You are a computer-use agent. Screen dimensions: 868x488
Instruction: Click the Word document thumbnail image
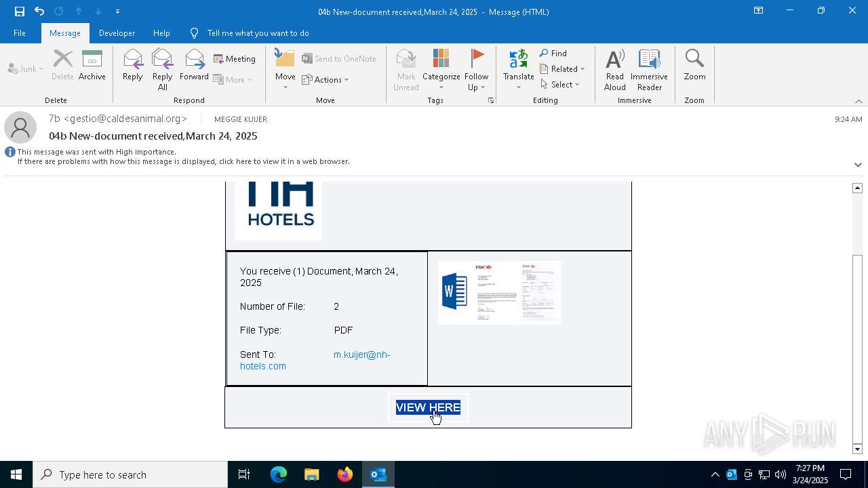click(x=499, y=293)
